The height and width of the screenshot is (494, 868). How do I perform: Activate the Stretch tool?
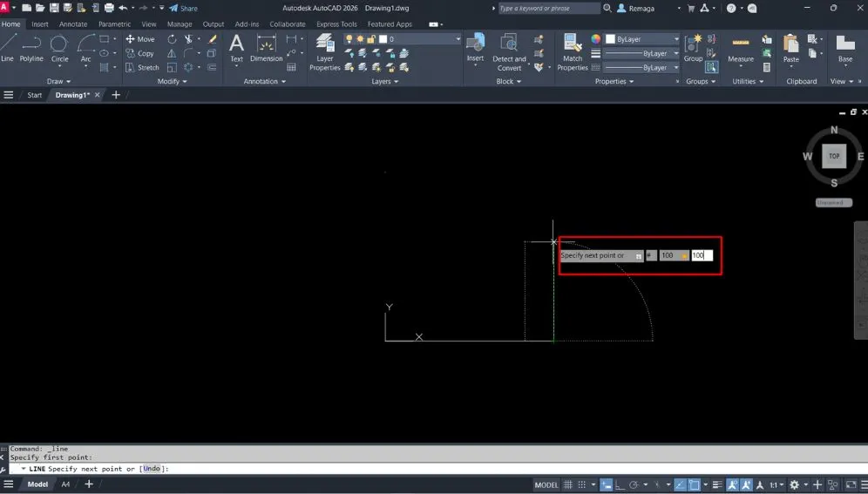[142, 67]
